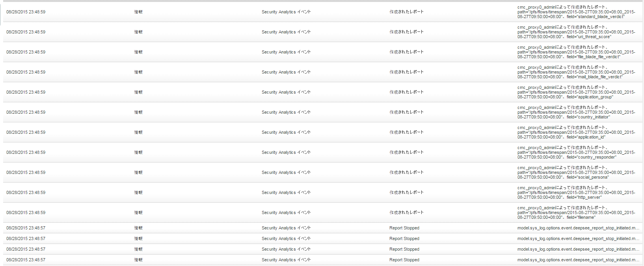
Task: Click the timestamp in the http_server row
Action: pyautogui.click(x=26, y=192)
